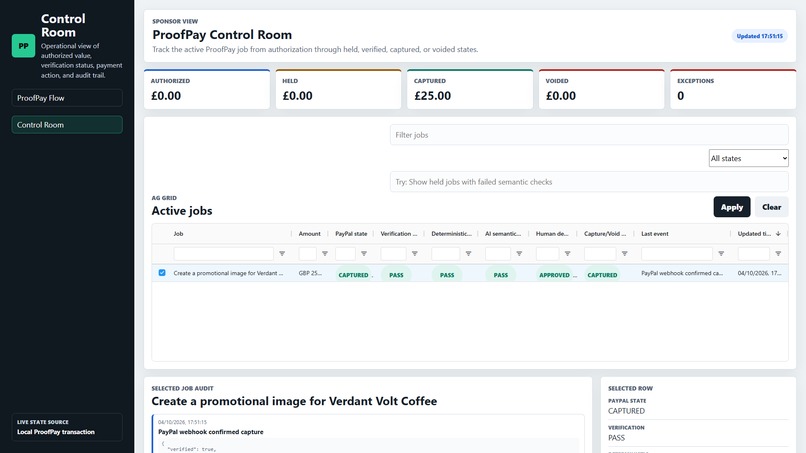Viewport: 806px width, 453px height.
Task: Click the AI semantic column filter input
Action: tap(498, 253)
